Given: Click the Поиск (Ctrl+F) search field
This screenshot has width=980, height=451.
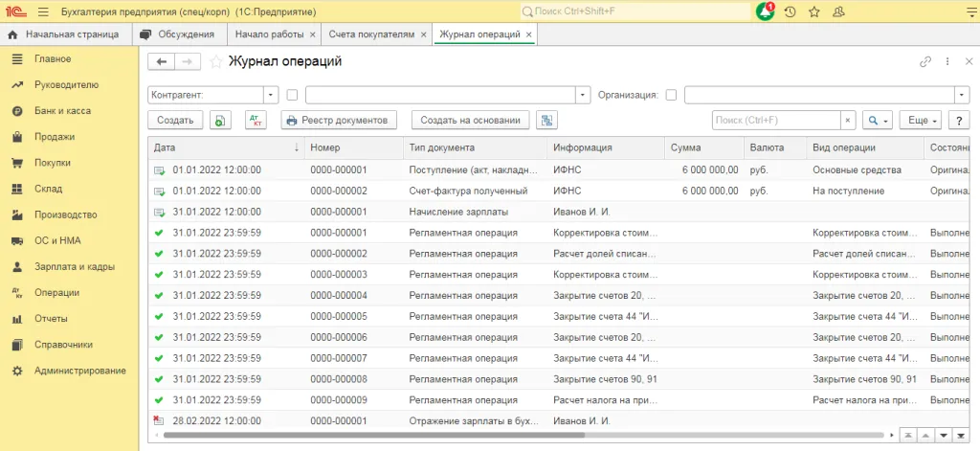Looking at the screenshot, I should pyautogui.click(x=776, y=121).
